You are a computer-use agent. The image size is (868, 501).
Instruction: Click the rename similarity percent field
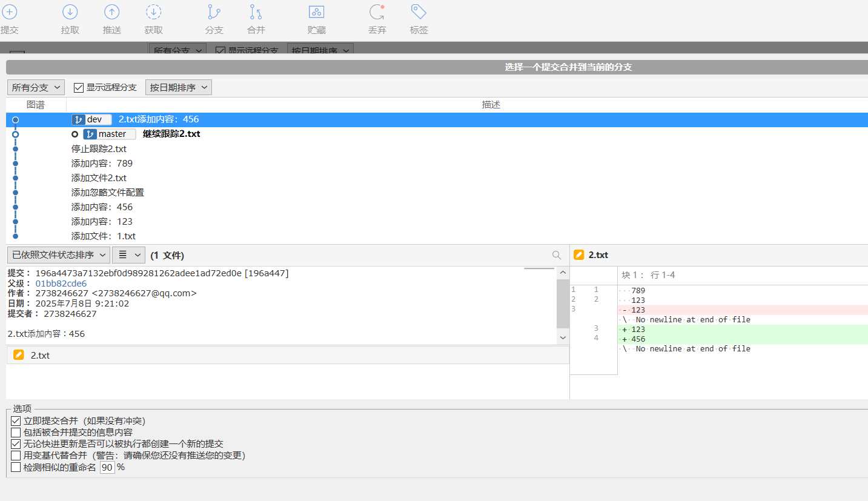click(107, 468)
